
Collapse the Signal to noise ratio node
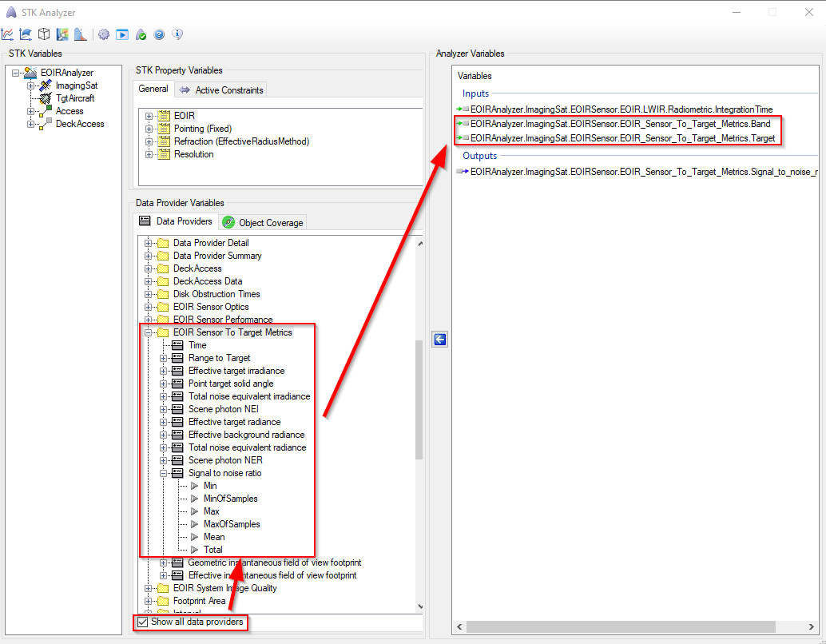tap(163, 473)
